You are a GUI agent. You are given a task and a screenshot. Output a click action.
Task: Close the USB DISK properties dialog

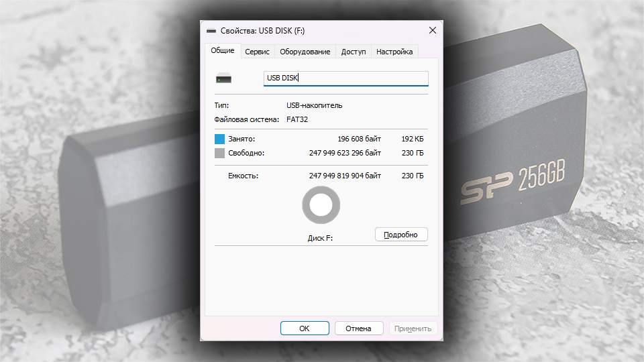point(433,30)
